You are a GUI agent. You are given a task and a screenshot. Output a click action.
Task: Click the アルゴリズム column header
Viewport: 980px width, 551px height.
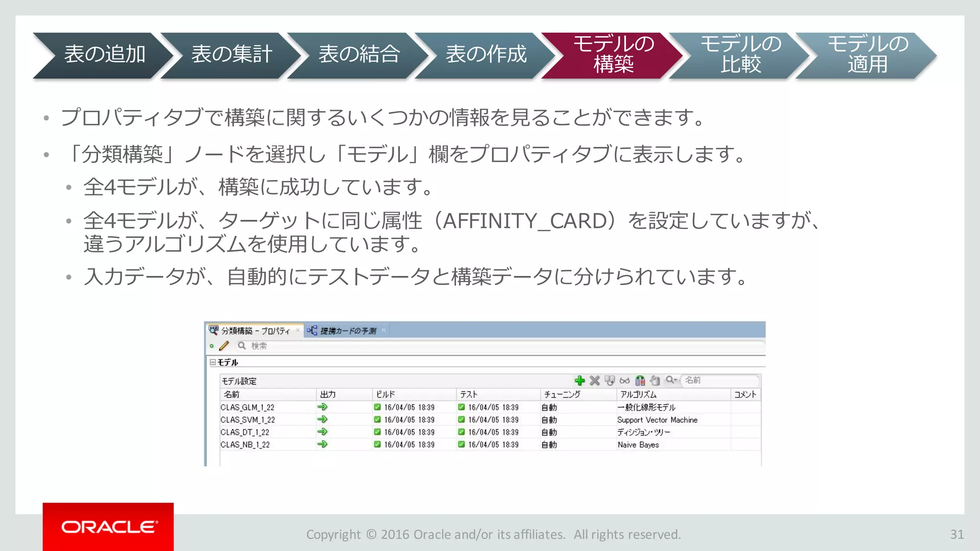[x=638, y=394]
